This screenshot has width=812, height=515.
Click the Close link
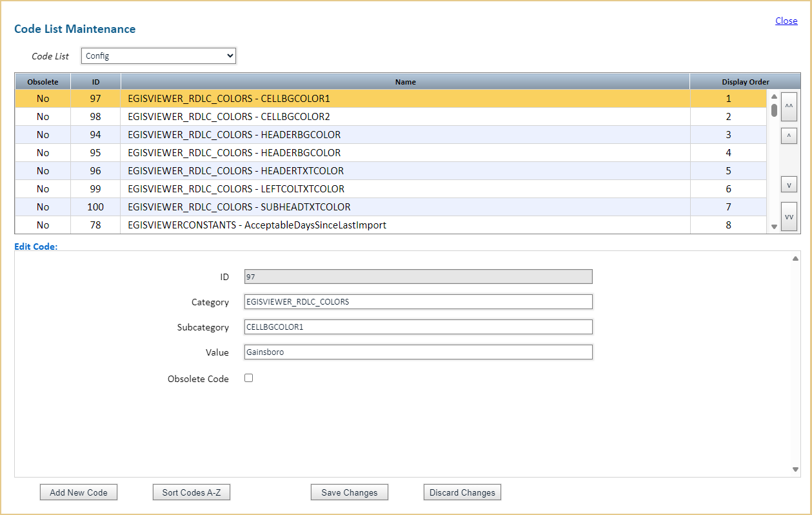[786, 21]
